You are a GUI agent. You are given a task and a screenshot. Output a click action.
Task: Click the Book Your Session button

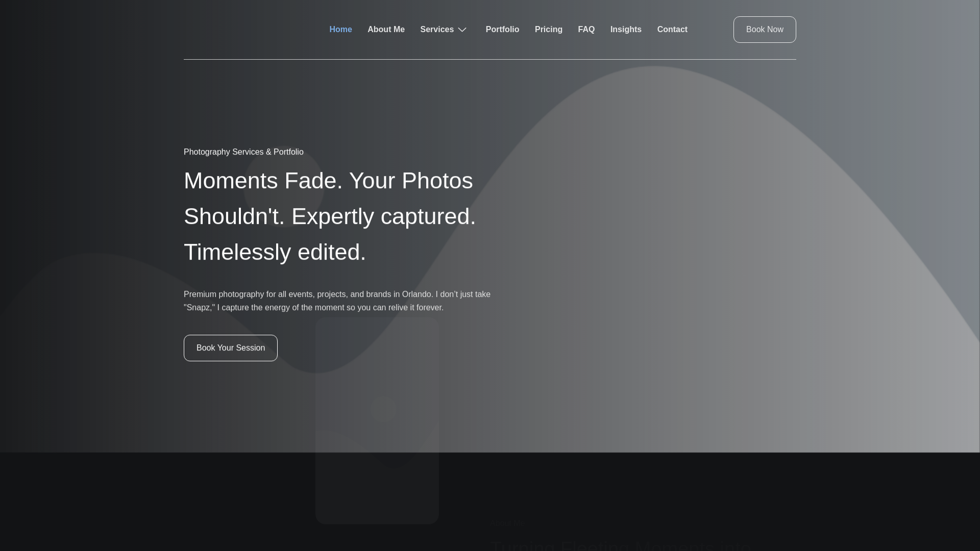[x=231, y=348]
